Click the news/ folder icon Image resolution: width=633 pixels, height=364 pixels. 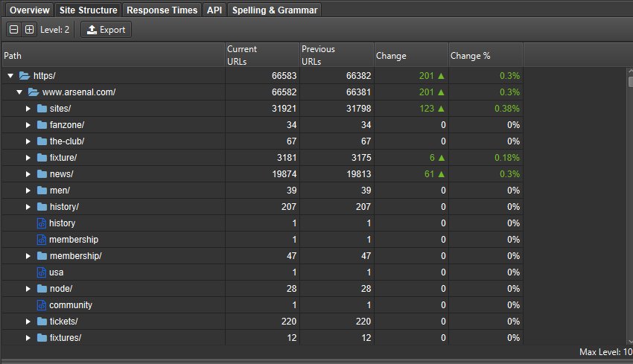42,174
